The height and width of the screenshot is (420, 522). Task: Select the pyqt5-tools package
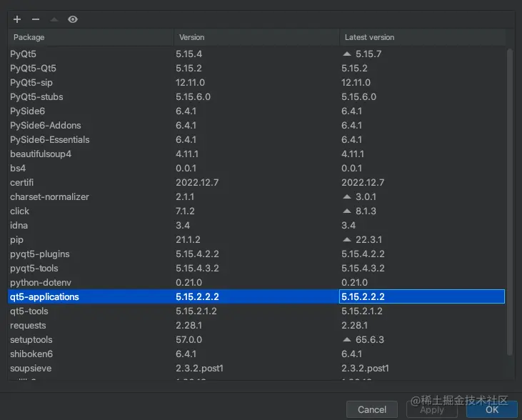pos(34,269)
